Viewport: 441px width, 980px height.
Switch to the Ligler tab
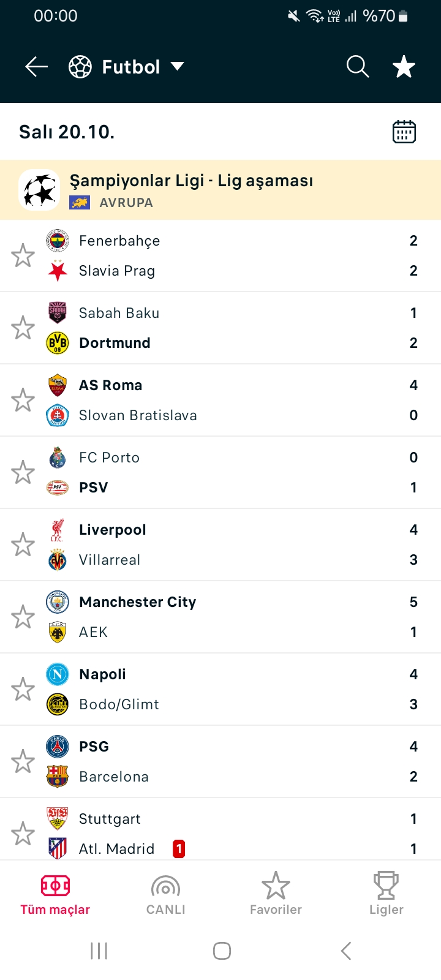(x=386, y=894)
